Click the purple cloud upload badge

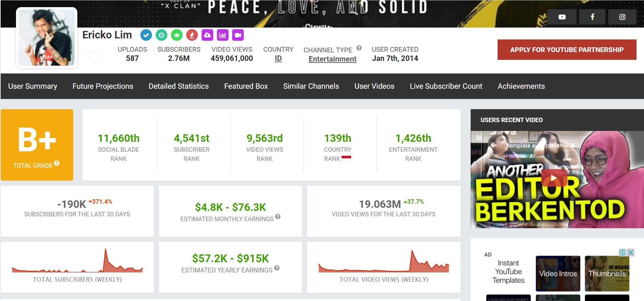pyautogui.click(x=207, y=35)
